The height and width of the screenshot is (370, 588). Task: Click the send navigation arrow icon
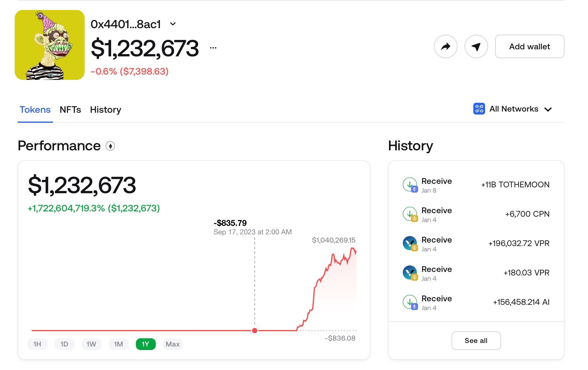(x=476, y=46)
